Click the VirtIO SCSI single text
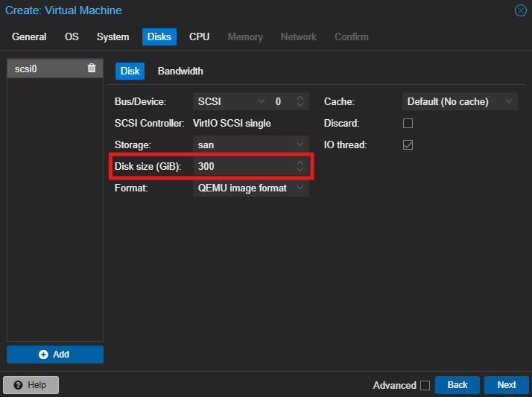 [232, 123]
